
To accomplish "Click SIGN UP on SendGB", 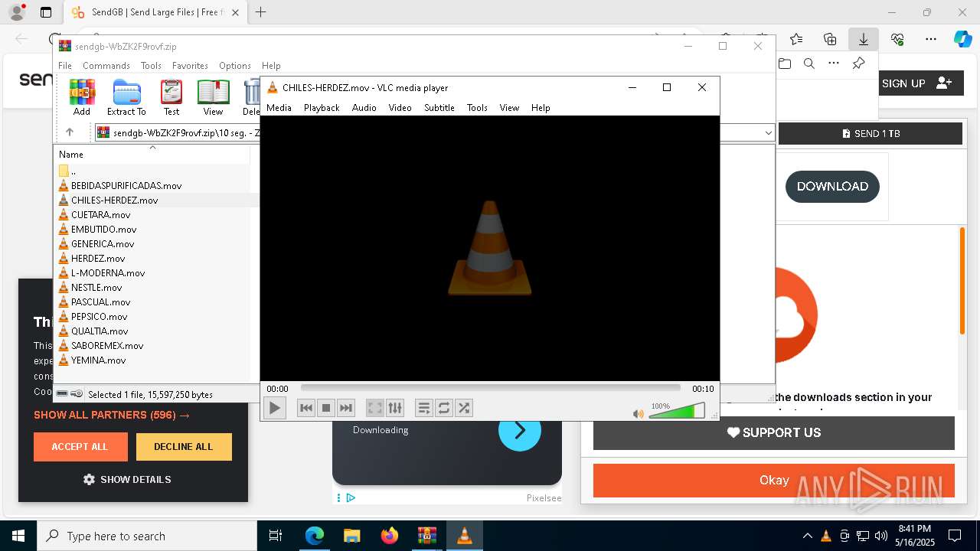I will point(916,83).
